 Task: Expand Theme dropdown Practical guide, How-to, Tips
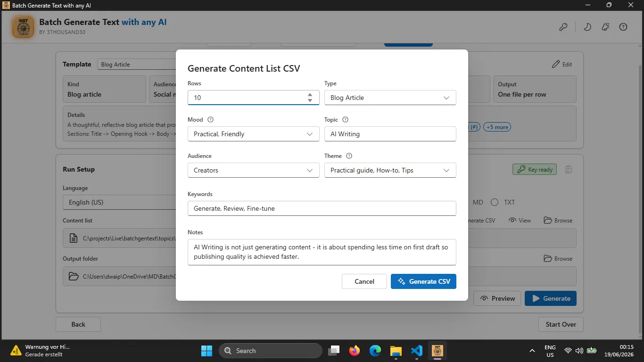pos(390,170)
